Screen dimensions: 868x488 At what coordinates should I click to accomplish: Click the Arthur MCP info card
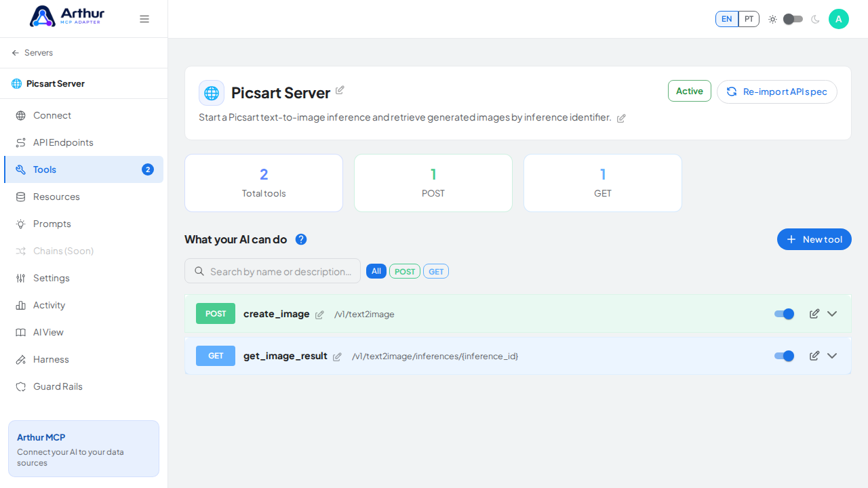click(x=83, y=449)
